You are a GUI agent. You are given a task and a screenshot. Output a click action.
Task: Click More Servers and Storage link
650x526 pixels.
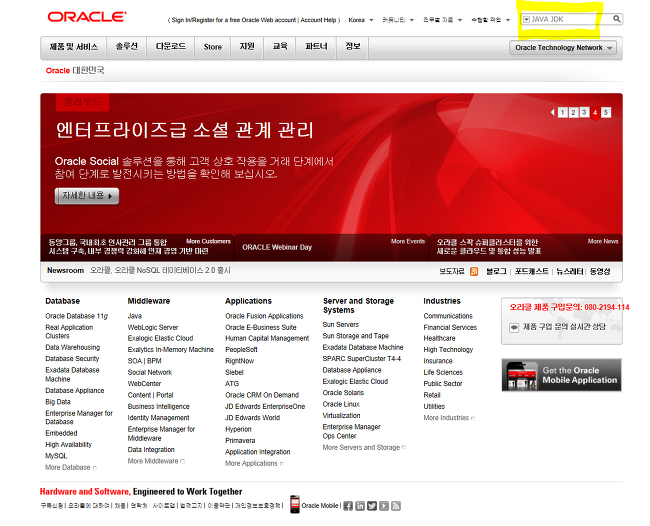pyautogui.click(x=364, y=448)
